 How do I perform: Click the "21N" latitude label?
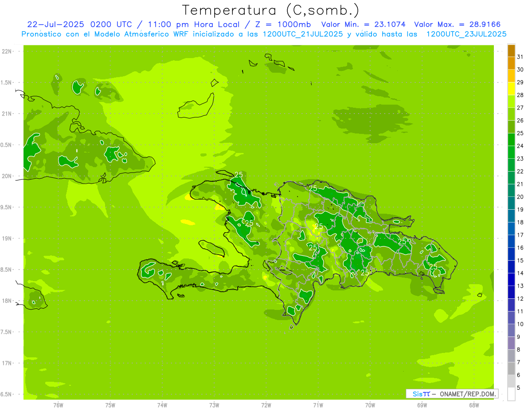(x=7, y=114)
